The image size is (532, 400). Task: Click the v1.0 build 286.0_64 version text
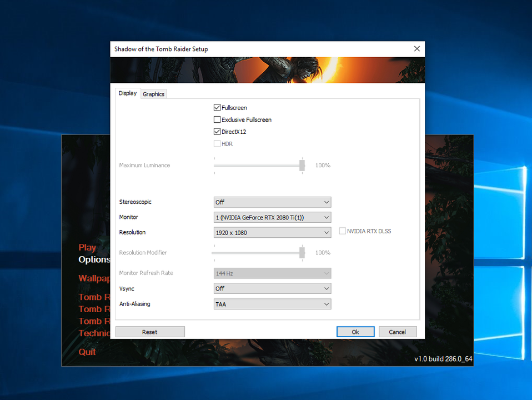(x=443, y=358)
